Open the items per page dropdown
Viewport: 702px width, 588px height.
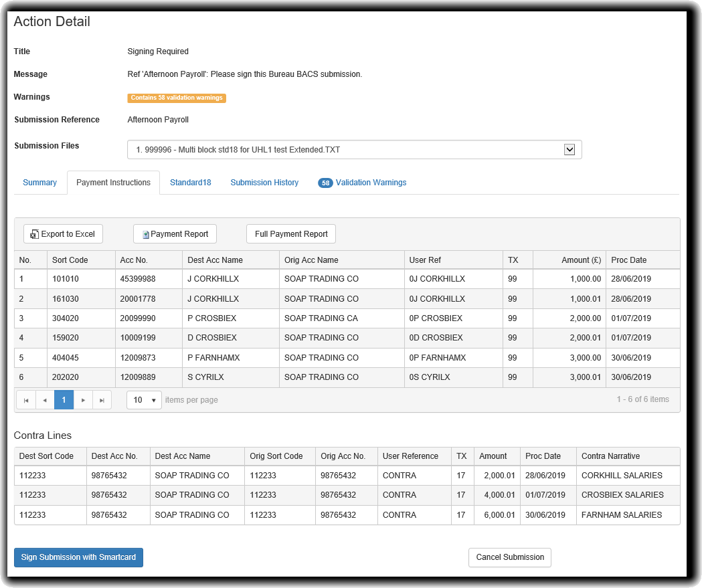click(x=144, y=400)
